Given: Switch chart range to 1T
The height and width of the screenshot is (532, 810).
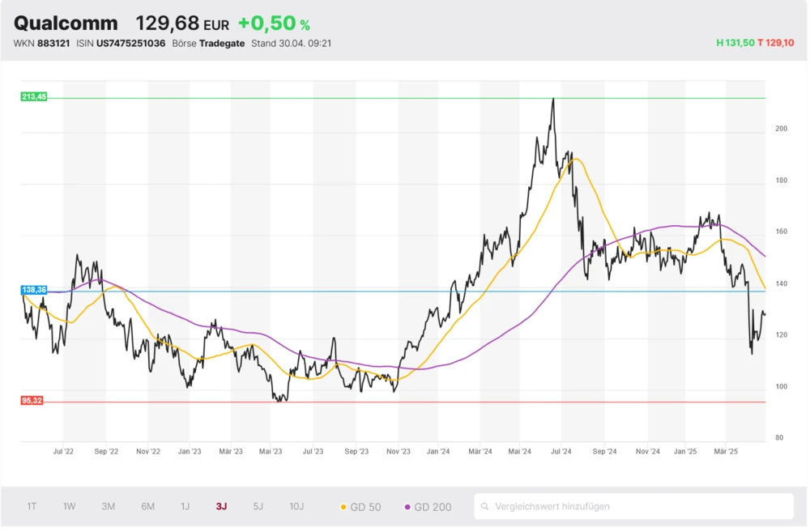Looking at the screenshot, I should tap(32, 507).
